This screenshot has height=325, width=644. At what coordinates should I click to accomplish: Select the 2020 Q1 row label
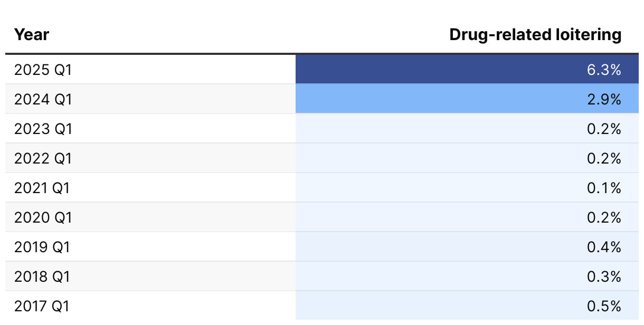coord(43,217)
